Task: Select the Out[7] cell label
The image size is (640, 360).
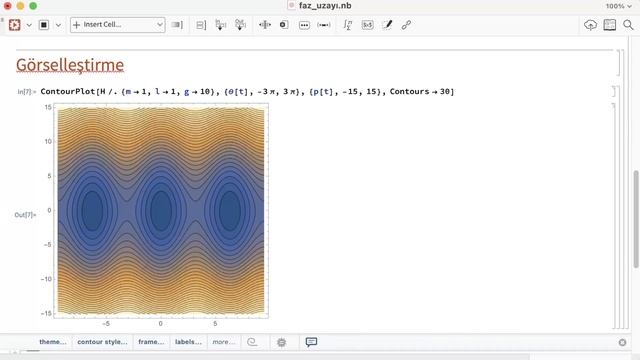Action: pyautogui.click(x=25, y=215)
